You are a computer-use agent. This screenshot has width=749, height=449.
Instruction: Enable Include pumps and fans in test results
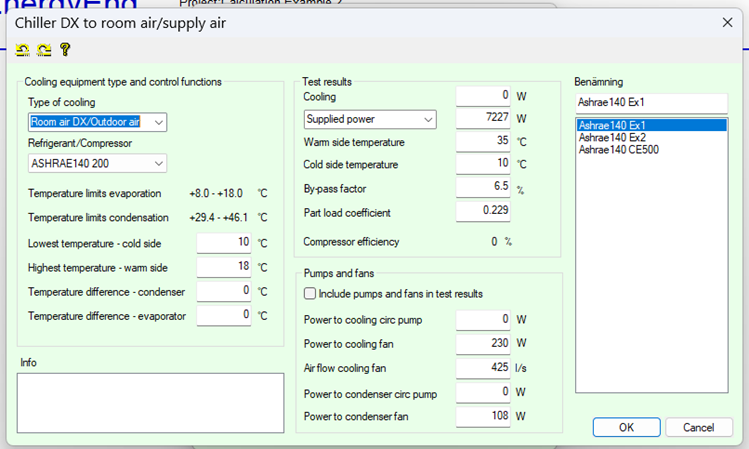coord(310,294)
